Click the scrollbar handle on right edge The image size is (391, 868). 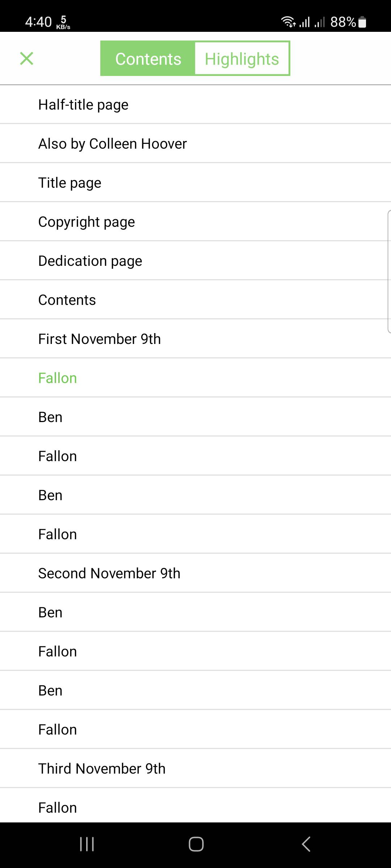(389, 271)
